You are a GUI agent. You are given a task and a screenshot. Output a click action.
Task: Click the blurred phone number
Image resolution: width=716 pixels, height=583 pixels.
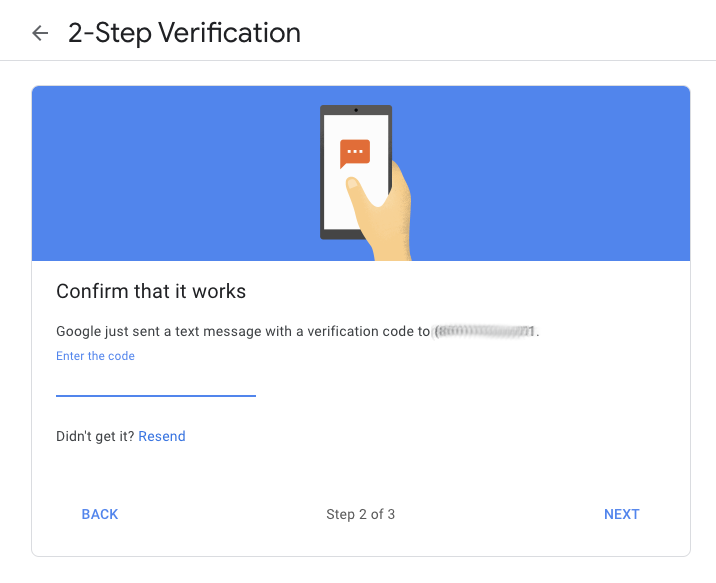click(484, 331)
